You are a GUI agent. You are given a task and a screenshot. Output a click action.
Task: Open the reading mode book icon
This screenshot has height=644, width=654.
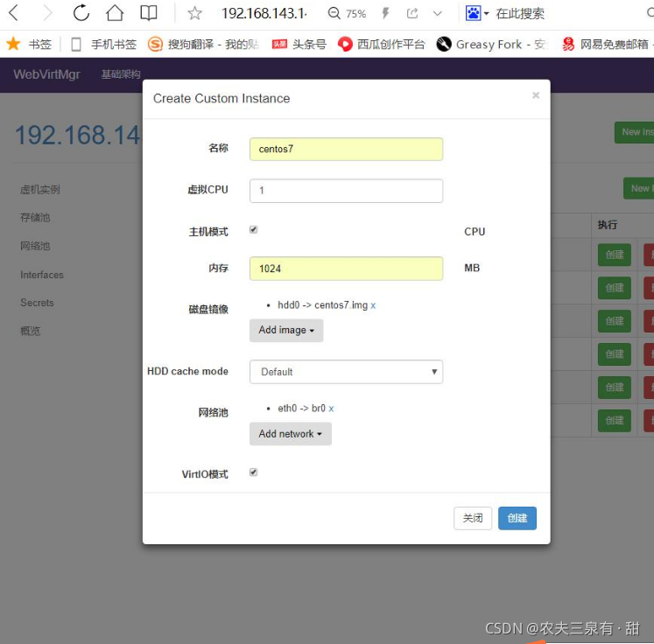tap(149, 13)
